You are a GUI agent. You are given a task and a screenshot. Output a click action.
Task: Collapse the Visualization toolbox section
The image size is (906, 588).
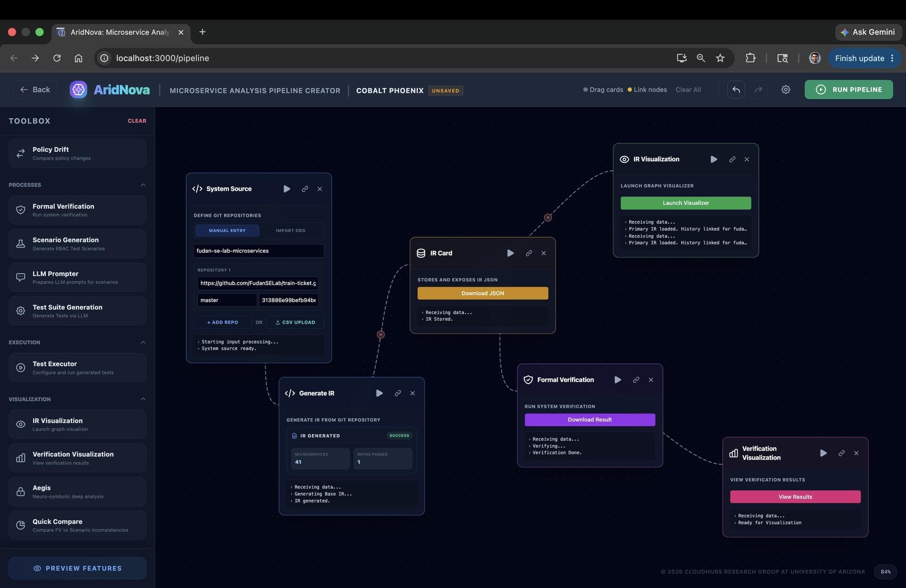[143, 399]
